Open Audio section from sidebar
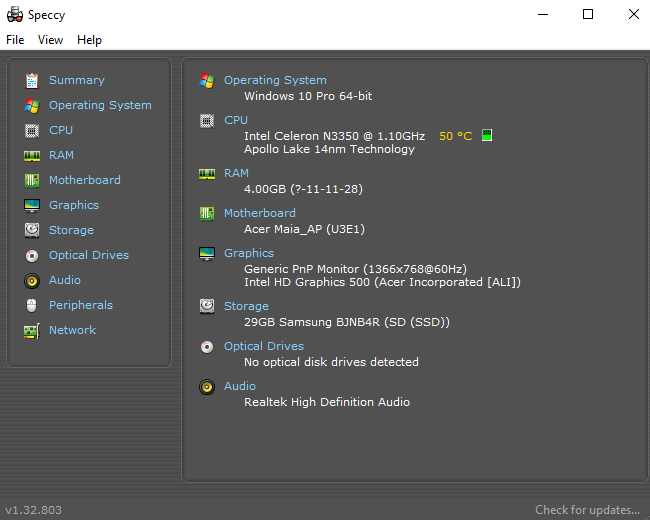The height and width of the screenshot is (520, 650). [x=65, y=280]
